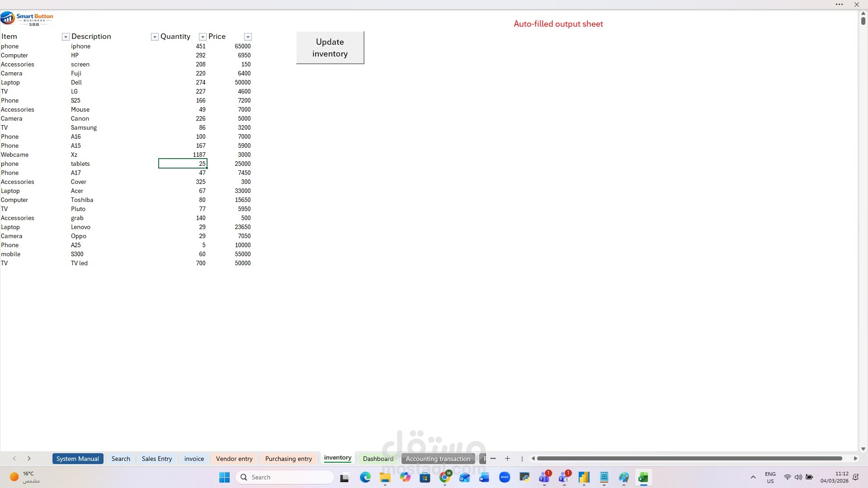The width and height of the screenshot is (868, 488).
Task: Open Zoom from the taskbar
Action: pos(505,477)
